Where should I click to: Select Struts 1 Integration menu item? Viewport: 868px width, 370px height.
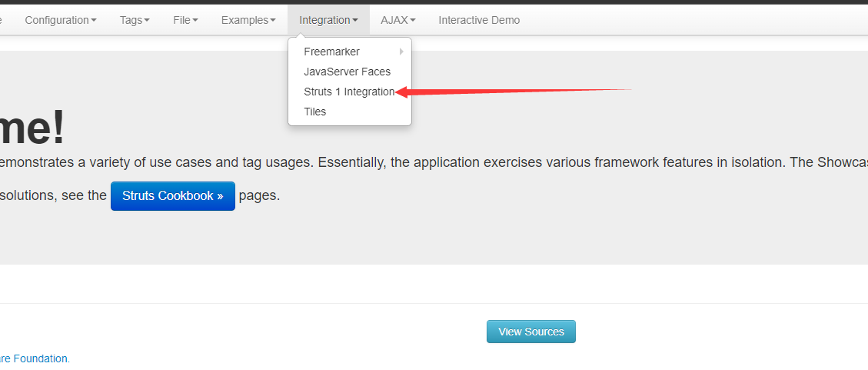click(x=349, y=92)
